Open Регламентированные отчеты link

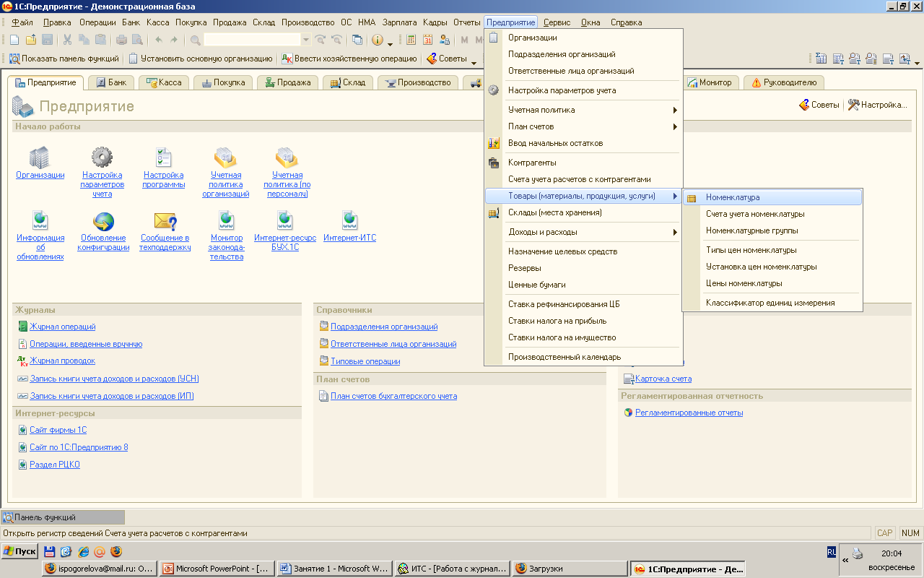pos(689,413)
